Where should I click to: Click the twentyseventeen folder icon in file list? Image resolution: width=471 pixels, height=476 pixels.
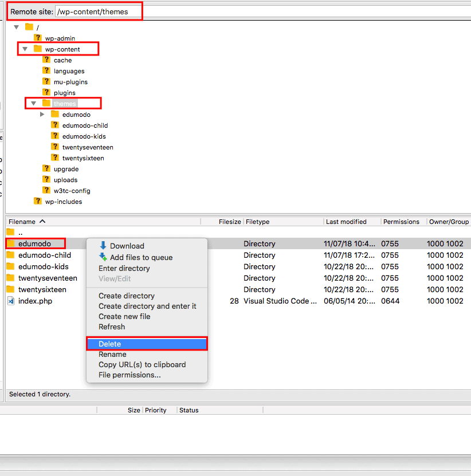(x=10, y=278)
